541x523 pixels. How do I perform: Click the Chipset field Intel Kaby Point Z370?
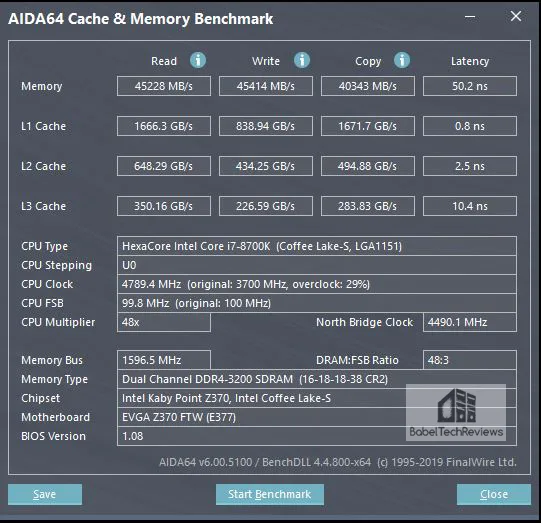(317, 398)
